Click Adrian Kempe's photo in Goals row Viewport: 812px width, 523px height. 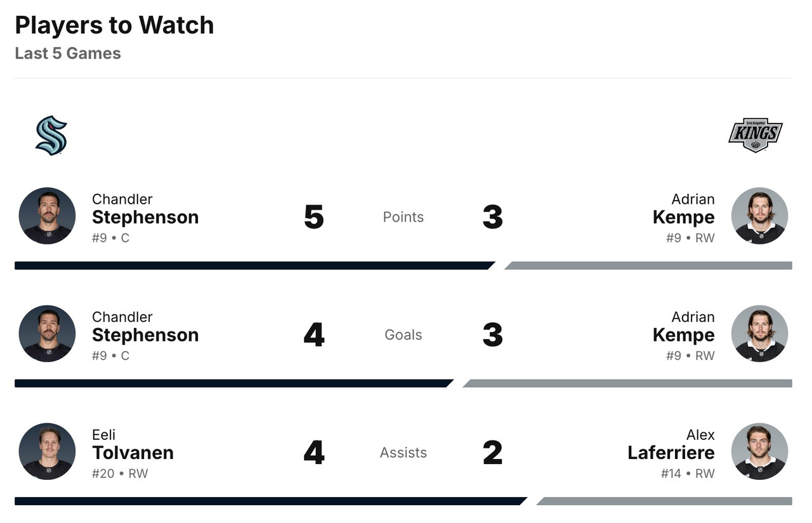[x=759, y=334]
